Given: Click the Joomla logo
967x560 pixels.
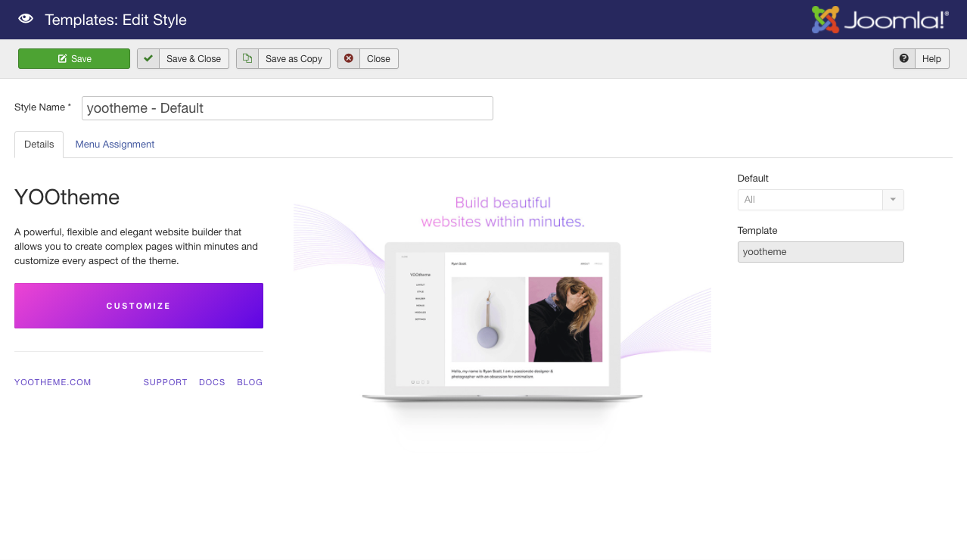Looking at the screenshot, I should click(x=879, y=20).
